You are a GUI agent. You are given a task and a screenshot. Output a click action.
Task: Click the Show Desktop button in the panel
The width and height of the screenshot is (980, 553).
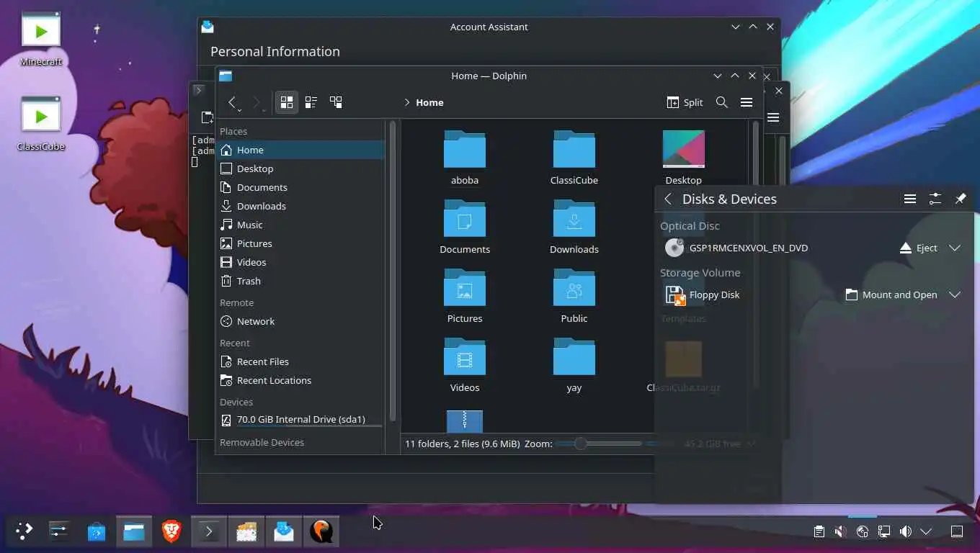(x=957, y=531)
